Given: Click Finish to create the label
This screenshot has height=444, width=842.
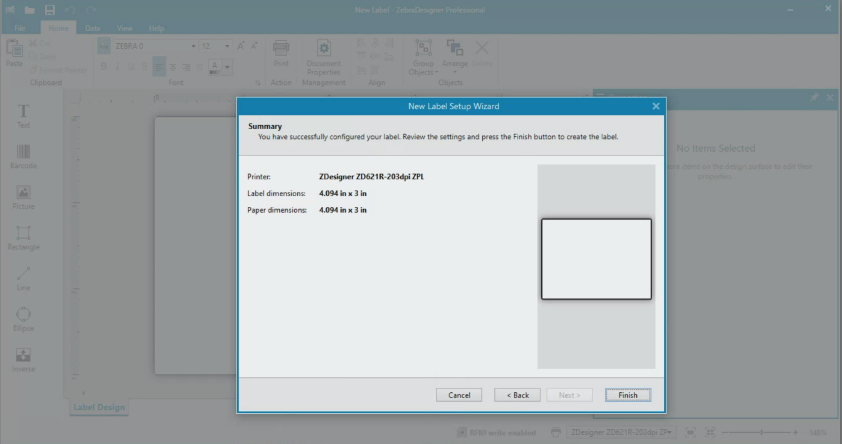Looking at the screenshot, I should tap(627, 395).
